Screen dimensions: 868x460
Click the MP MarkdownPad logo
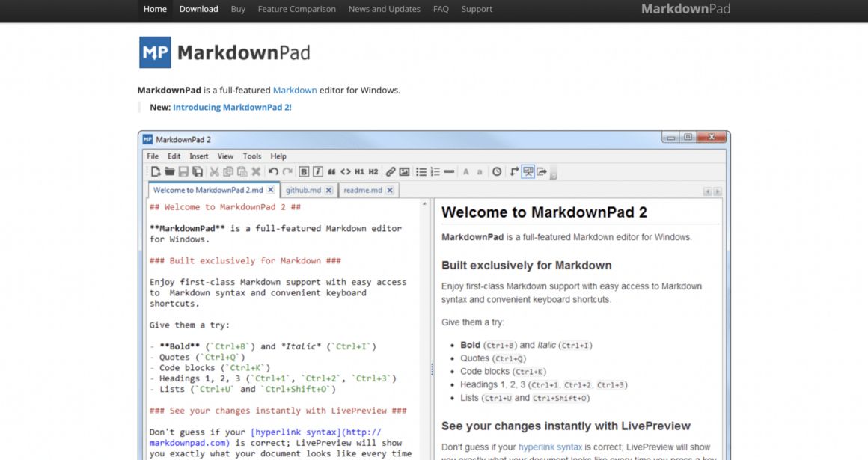[224, 52]
